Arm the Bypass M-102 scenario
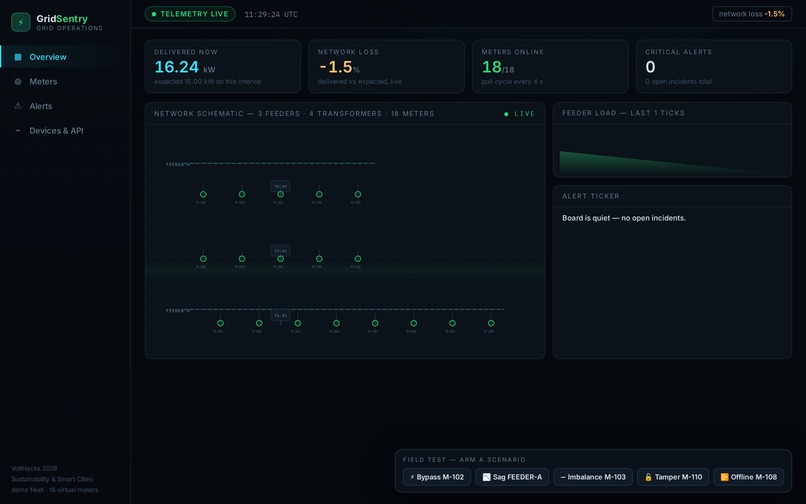The width and height of the screenshot is (806, 504). [436, 477]
